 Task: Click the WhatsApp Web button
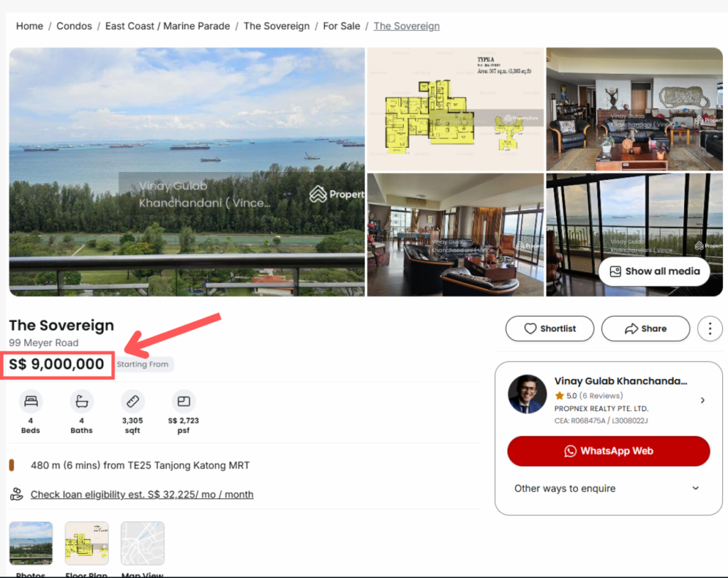coord(609,451)
